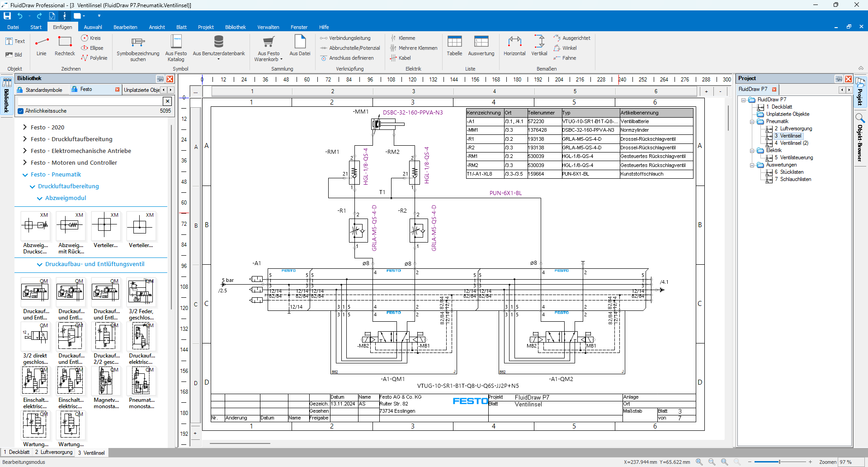The image size is (868, 467).
Task: Toggle the Ähnlichkeitssuche checkbox
Action: click(x=20, y=111)
